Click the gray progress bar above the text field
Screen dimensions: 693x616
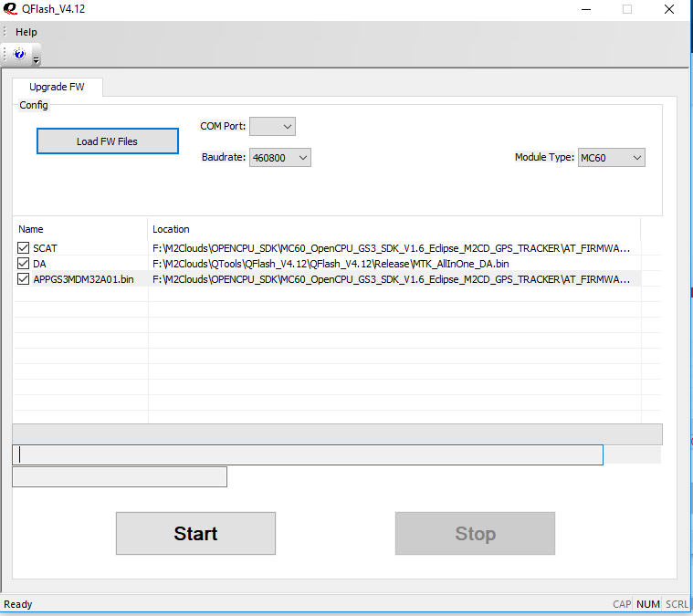click(337, 434)
